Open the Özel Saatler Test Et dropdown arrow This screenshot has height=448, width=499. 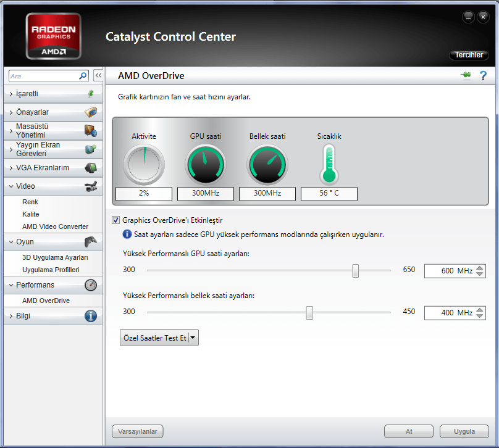point(193,338)
